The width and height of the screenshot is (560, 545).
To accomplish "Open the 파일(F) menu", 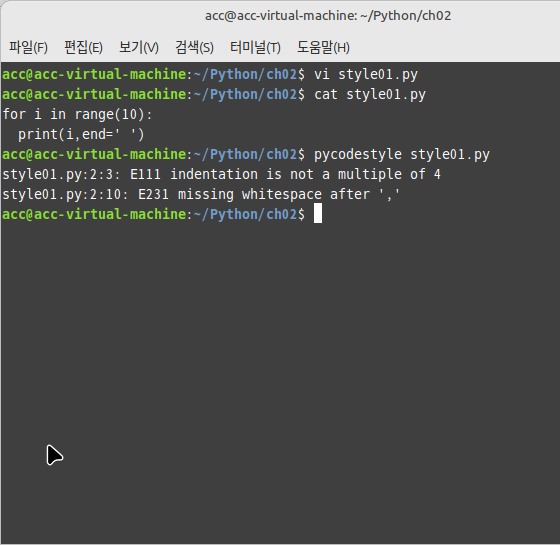I will [x=28, y=47].
